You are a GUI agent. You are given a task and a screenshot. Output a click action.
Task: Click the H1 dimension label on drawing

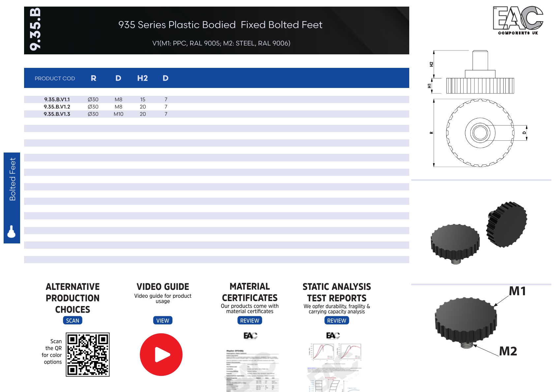[429, 86]
